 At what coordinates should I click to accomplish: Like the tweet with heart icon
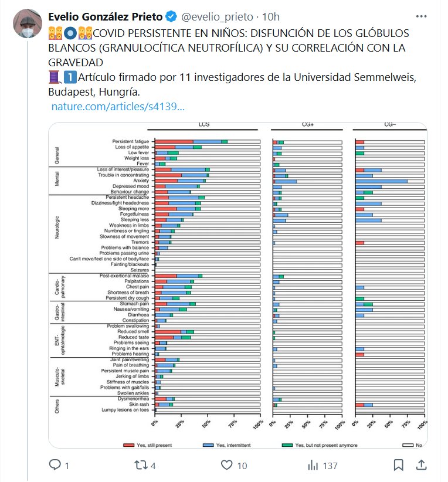click(x=228, y=466)
